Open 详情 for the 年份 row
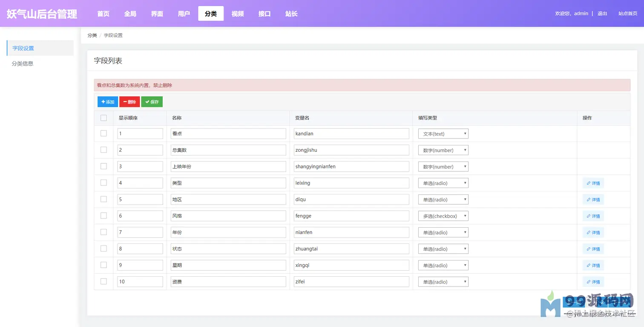 coord(593,233)
